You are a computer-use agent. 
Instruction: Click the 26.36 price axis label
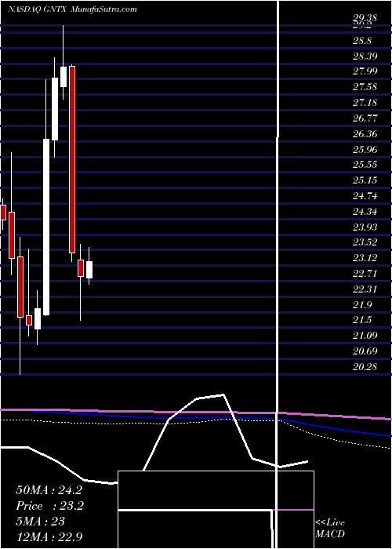coord(365,134)
